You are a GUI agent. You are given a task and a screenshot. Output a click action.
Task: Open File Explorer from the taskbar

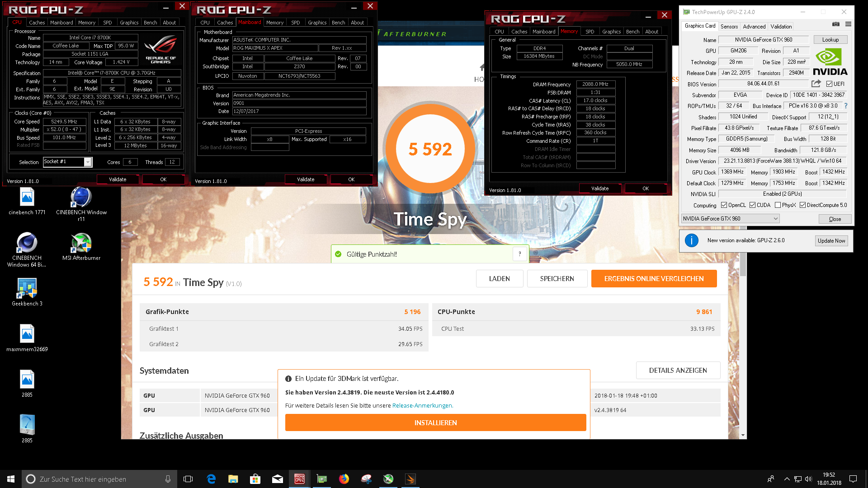233,479
